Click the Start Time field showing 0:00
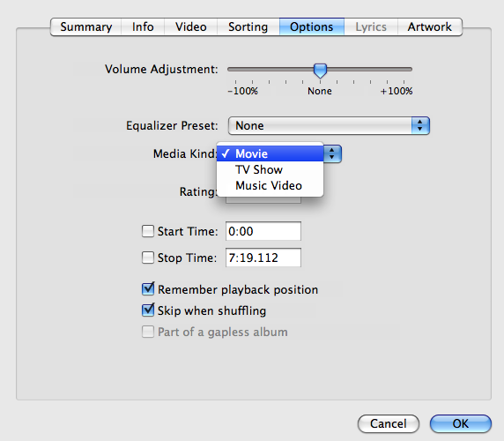The image size is (504, 441). click(263, 231)
